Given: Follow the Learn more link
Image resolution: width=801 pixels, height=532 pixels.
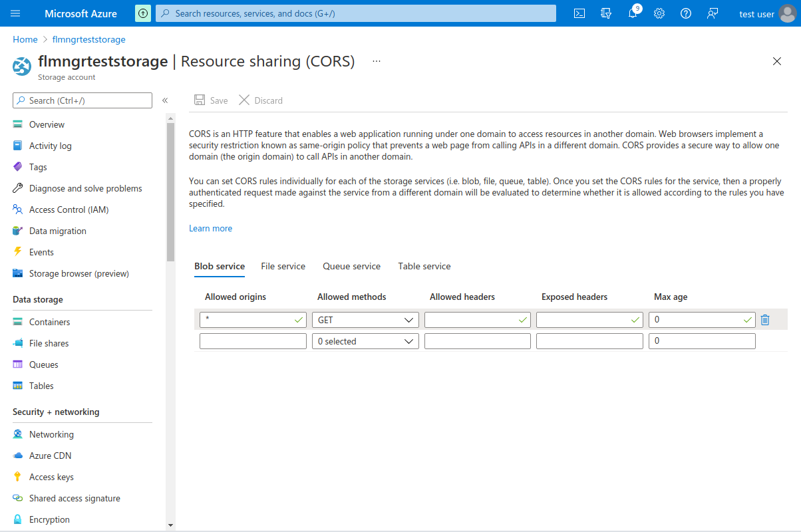Looking at the screenshot, I should pos(210,228).
